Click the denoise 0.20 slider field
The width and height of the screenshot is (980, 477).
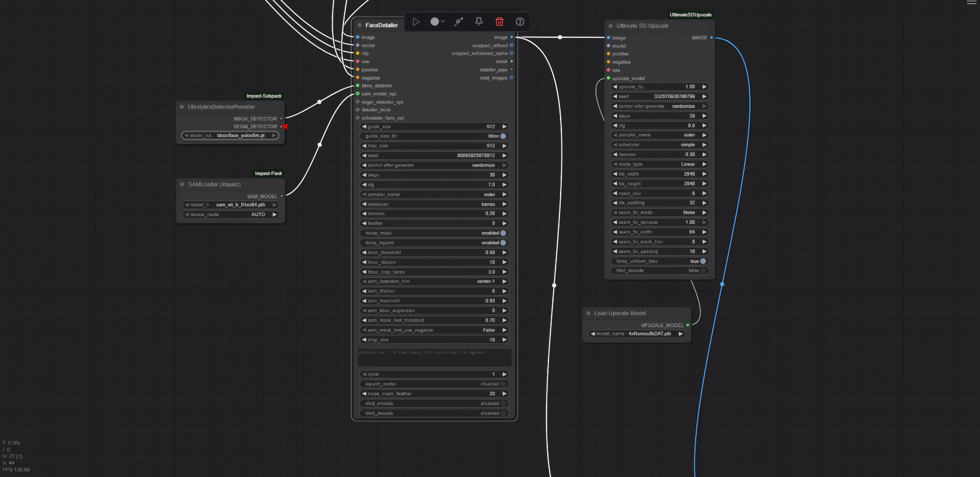click(434, 213)
